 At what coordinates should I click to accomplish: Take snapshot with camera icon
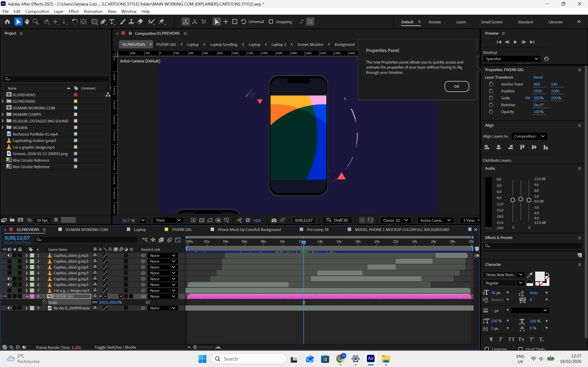click(274, 220)
